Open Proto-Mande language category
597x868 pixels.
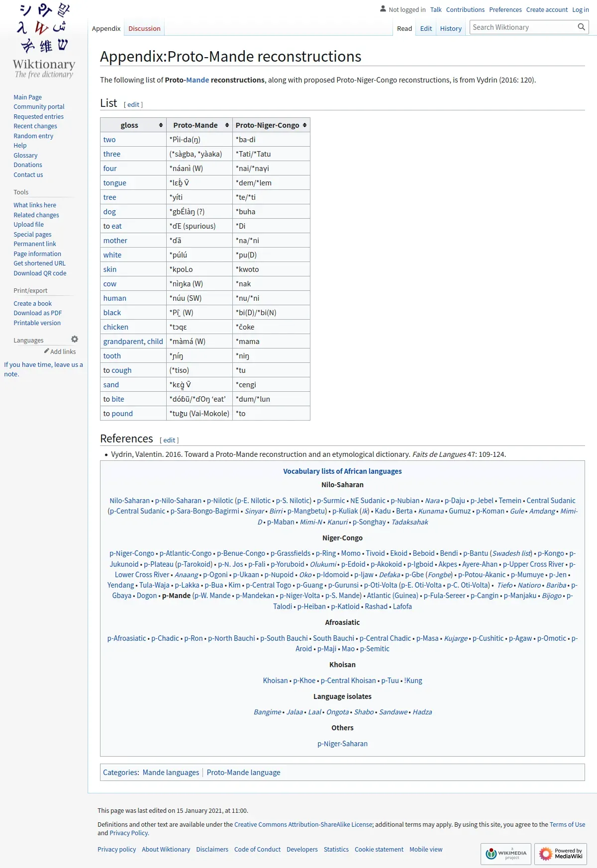pos(243,772)
